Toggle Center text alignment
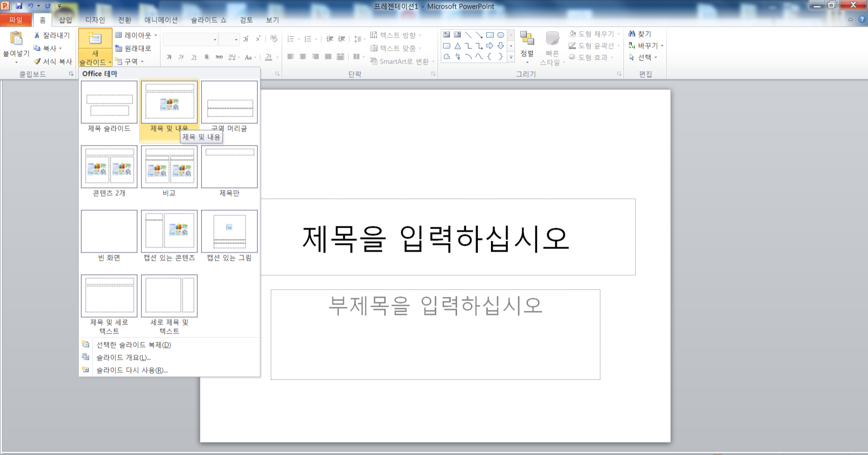Screen dimensions: 868x455 tap(303, 56)
